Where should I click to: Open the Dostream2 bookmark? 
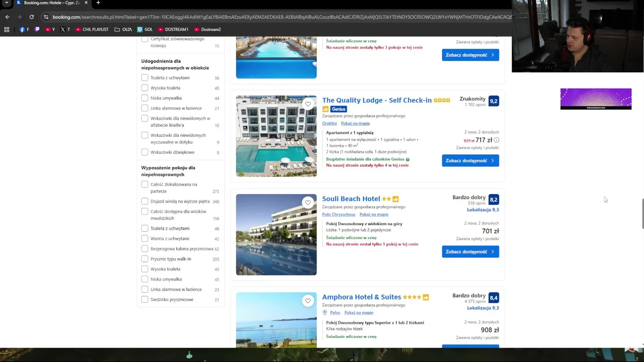pyautogui.click(x=207, y=29)
